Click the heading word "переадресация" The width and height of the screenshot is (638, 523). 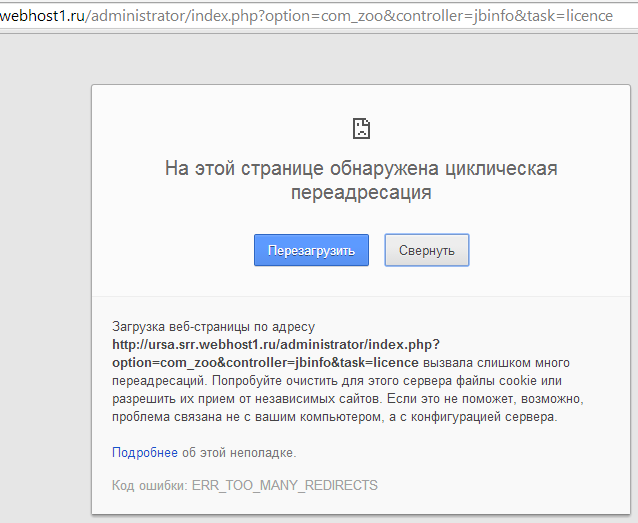click(x=361, y=193)
